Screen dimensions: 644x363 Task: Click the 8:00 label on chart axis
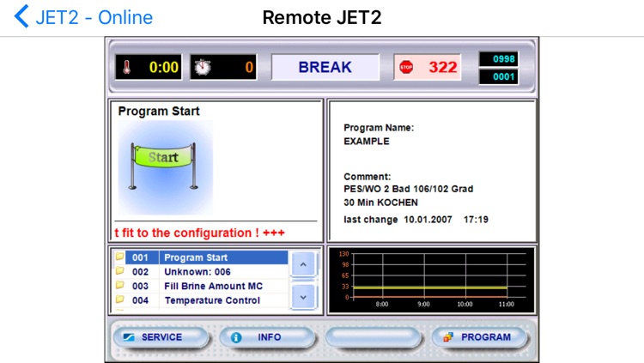point(382,305)
